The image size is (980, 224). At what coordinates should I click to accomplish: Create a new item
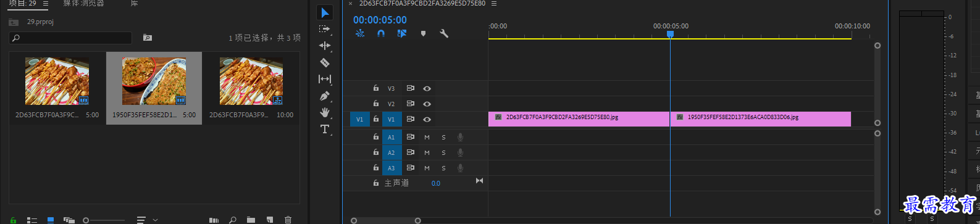pos(270,220)
